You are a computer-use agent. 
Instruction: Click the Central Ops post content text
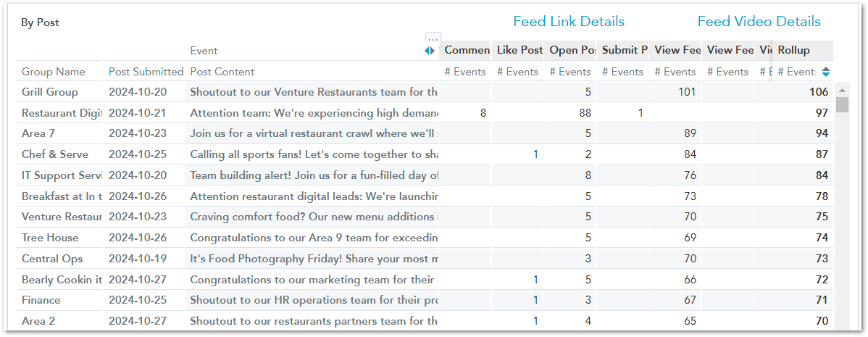[x=314, y=259]
